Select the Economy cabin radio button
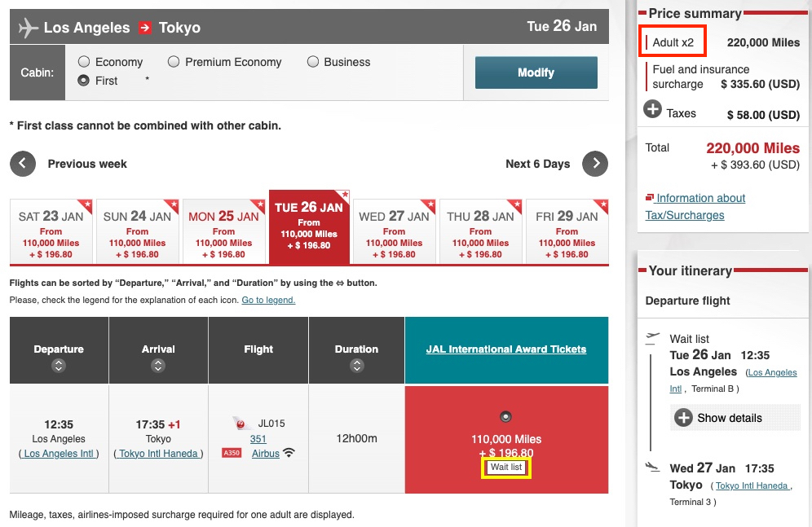This screenshot has height=527, width=812. click(x=85, y=61)
